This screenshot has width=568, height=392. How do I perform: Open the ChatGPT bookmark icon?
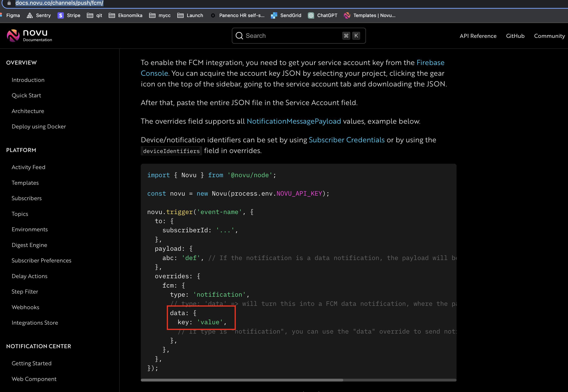click(x=311, y=15)
